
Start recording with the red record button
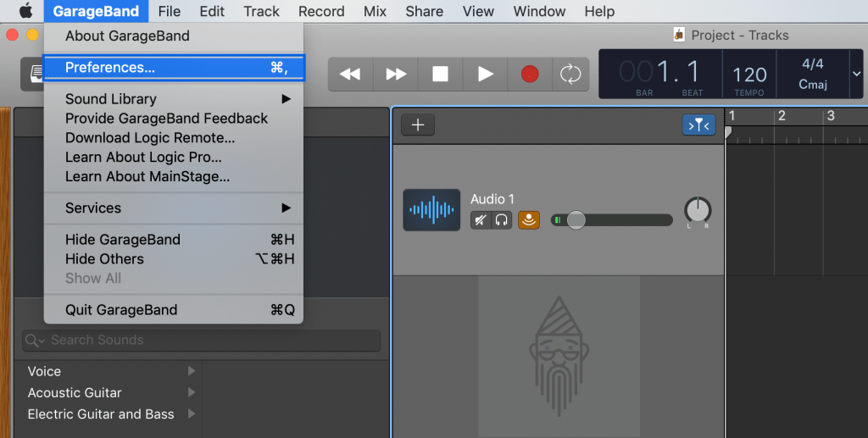[x=530, y=74]
